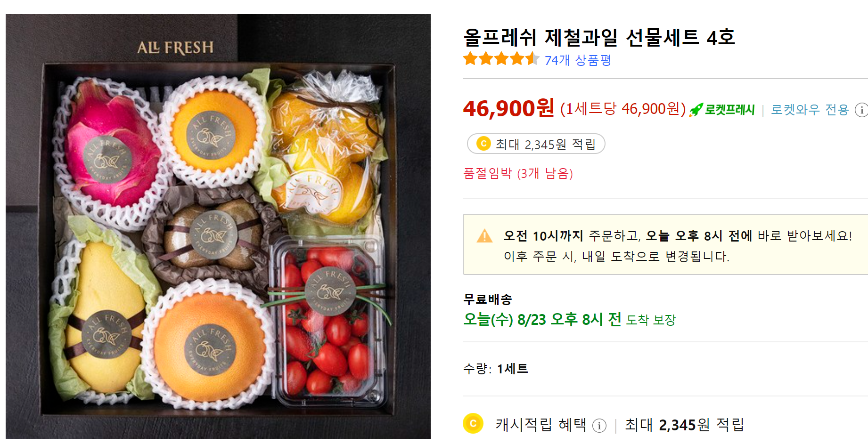Click the 품절임박 (3개 남음) notice
This screenshot has width=868, height=444.
(518, 174)
